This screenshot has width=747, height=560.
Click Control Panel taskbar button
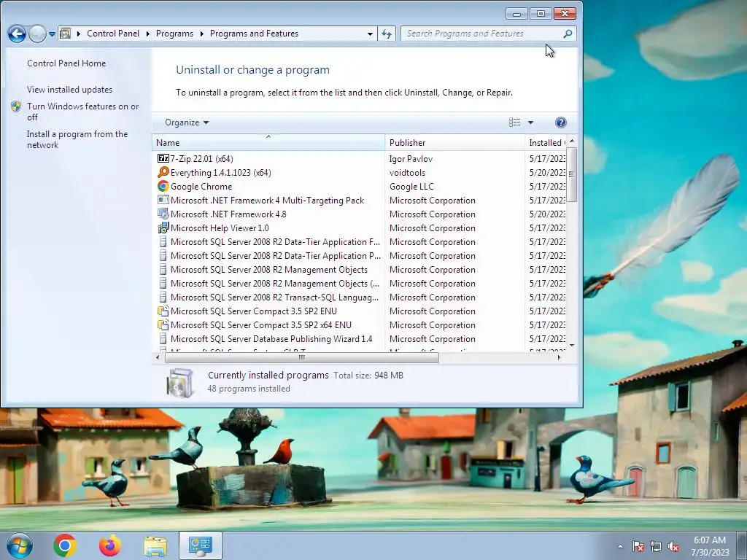[200, 545]
